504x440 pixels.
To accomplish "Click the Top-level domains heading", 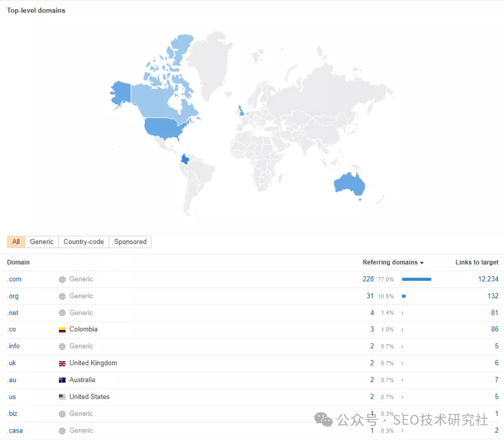I will coord(36,10).
